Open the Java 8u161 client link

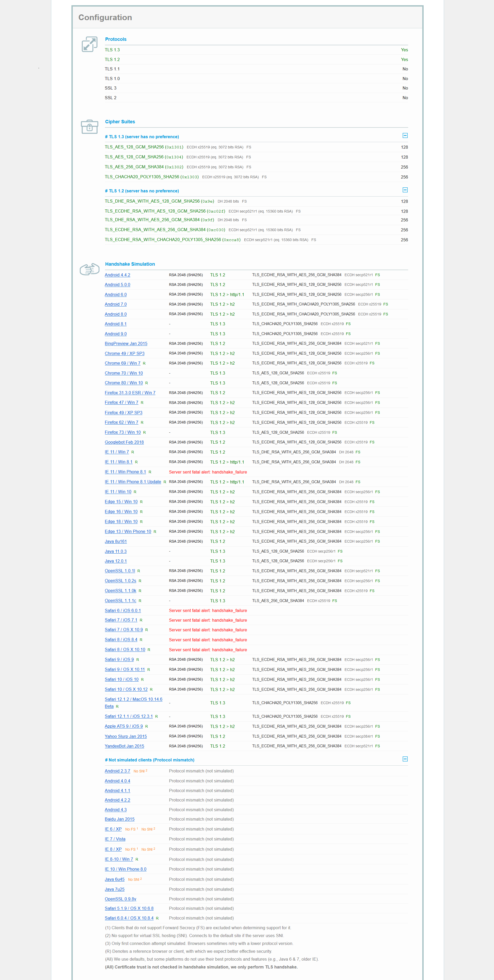click(116, 541)
